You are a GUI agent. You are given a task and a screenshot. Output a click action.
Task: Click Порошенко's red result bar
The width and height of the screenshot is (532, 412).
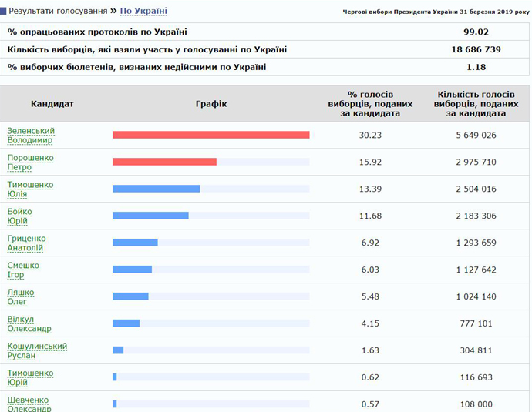pyautogui.click(x=164, y=162)
